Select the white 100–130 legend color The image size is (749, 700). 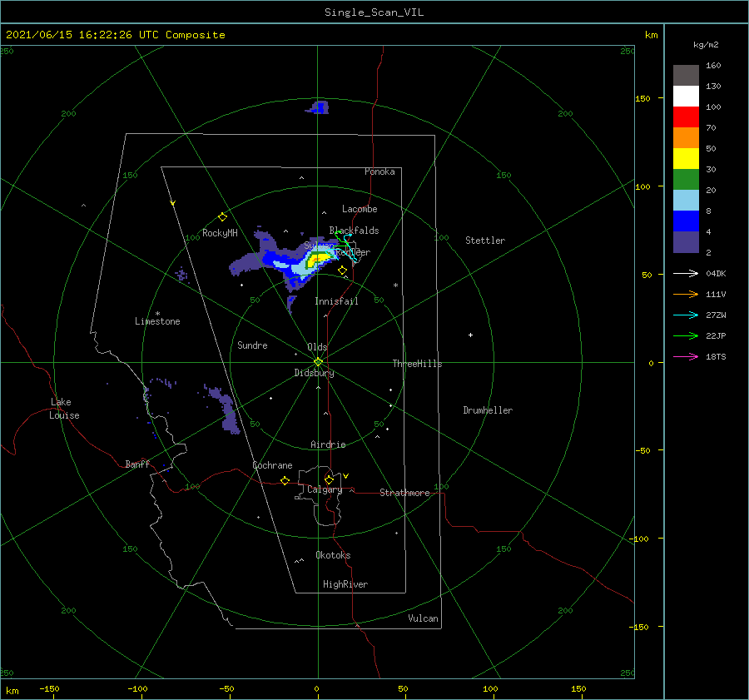pos(686,96)
